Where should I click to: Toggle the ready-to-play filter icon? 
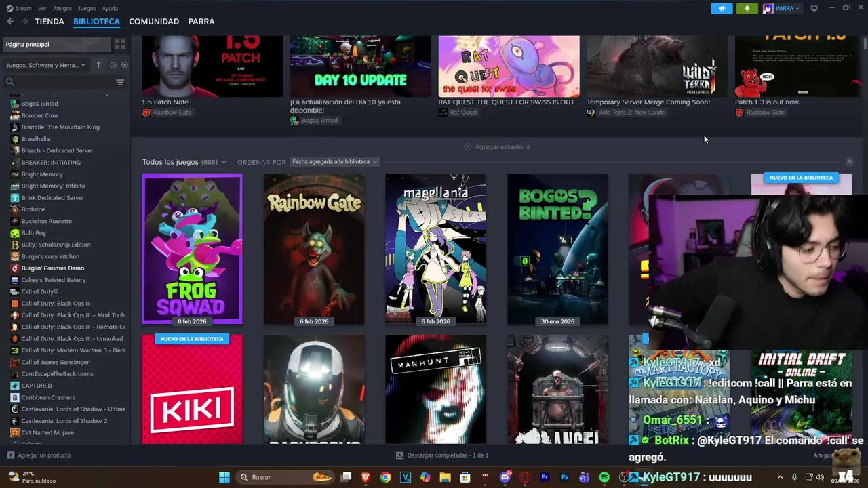[x=124, y=65]
